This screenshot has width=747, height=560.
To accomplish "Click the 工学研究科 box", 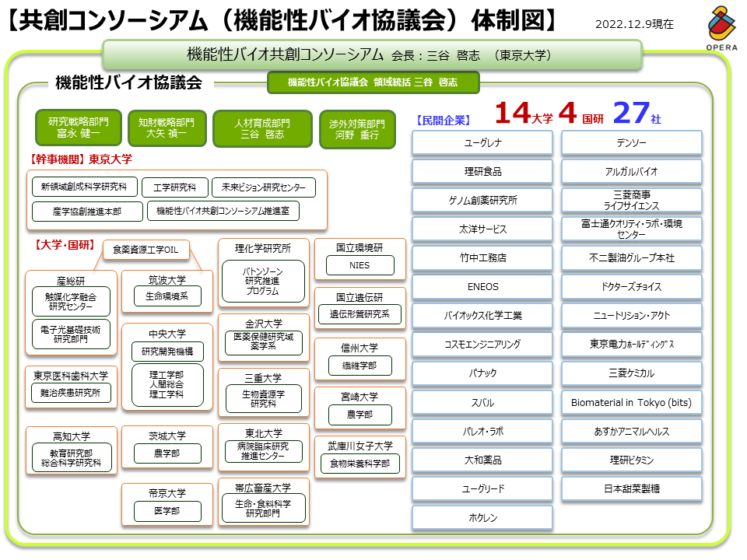I will 175,187.
